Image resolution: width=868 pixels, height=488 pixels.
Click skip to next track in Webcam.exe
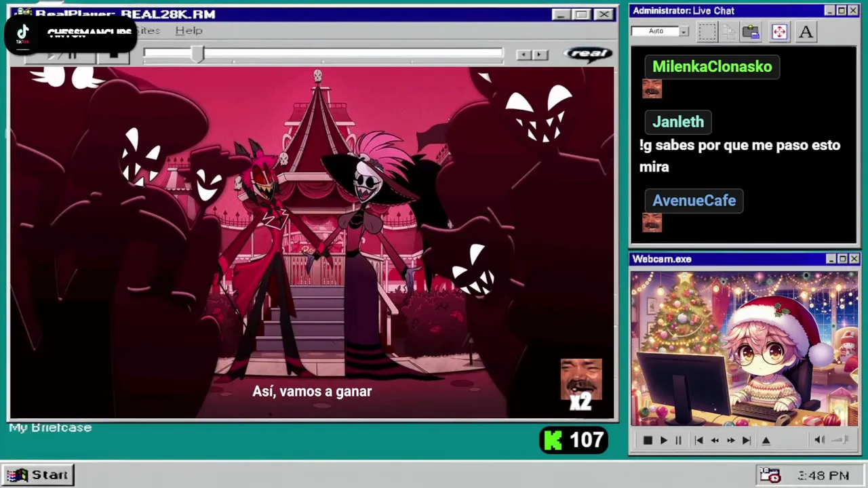tap(746, 441)
